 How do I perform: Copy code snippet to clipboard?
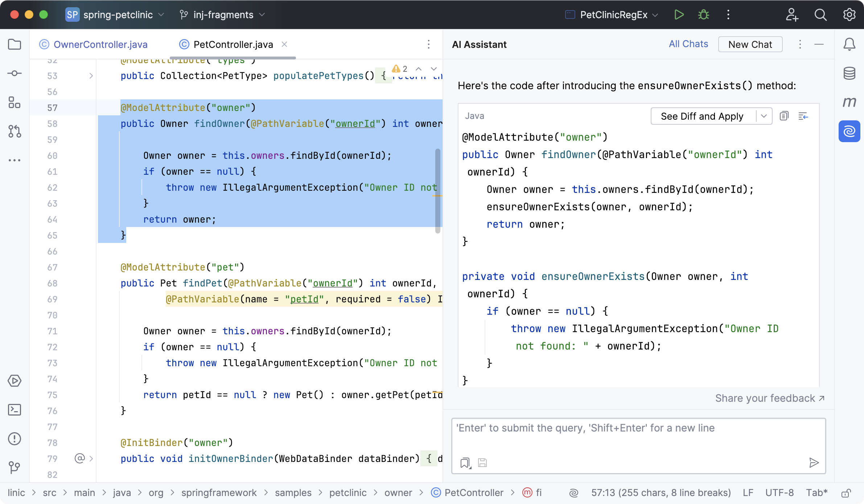784,116
